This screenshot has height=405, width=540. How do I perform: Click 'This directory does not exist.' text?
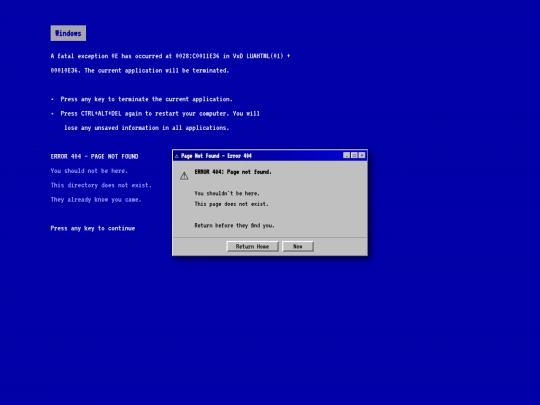[101, 185]
